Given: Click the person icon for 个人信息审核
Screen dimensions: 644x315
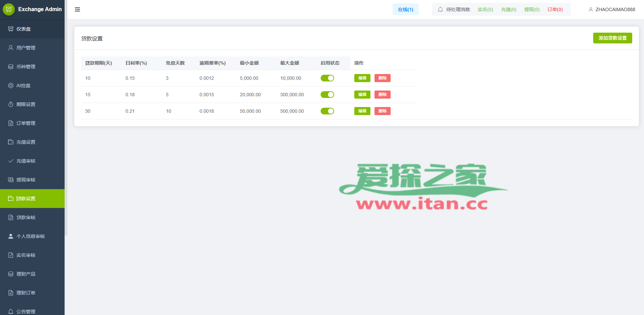Looking at the screenshot, I should coord(11,236).
